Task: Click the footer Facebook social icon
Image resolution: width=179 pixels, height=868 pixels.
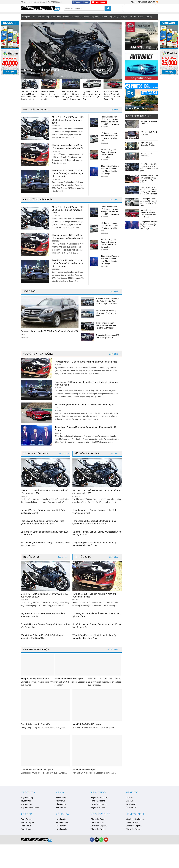Action: (x=92, y=839)
